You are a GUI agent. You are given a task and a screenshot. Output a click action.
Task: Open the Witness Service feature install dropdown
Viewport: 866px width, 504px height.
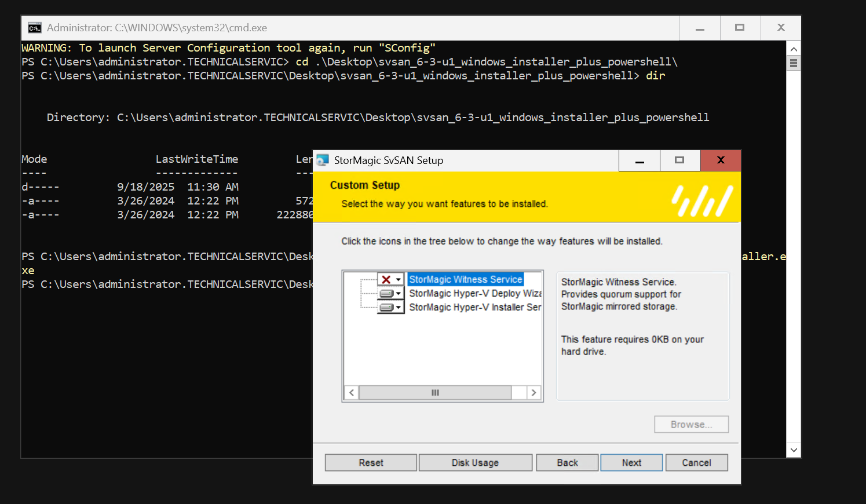(398, 279)
